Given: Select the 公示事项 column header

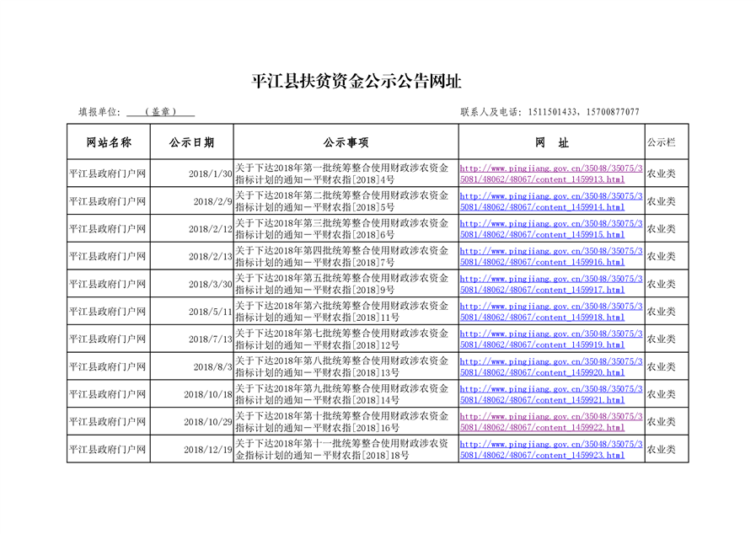Looking at the screenshot, I should (x=346, y=142).
